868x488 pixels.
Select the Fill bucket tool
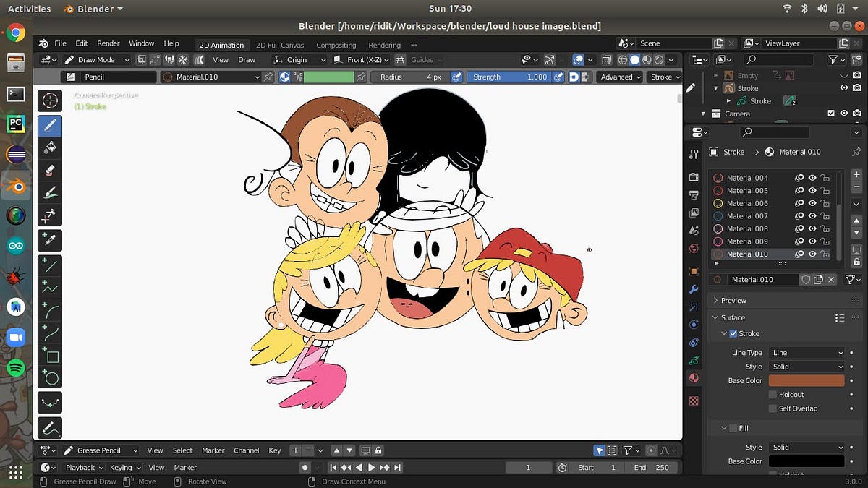click(x=50, y=147)
